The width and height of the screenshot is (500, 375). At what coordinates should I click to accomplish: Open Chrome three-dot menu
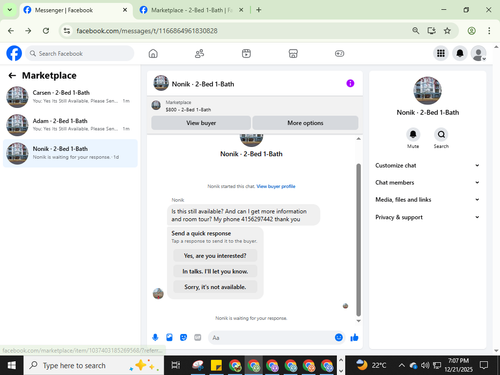[489, 31]
